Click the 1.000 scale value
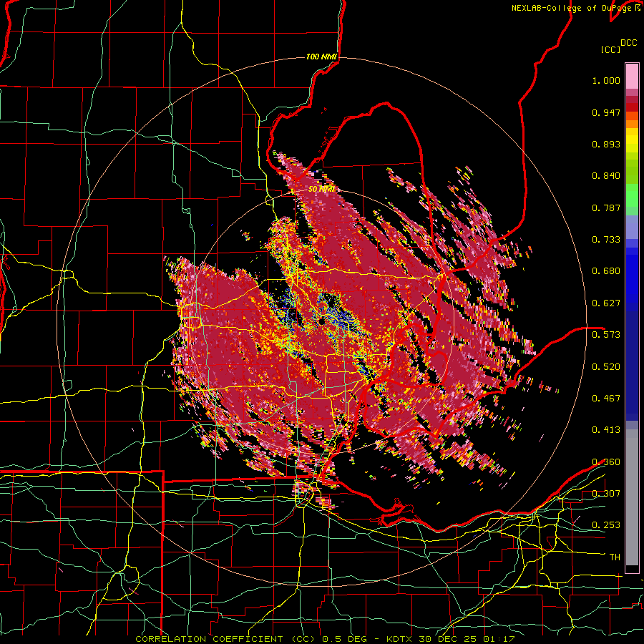644x644 pixels. (606, 80)
